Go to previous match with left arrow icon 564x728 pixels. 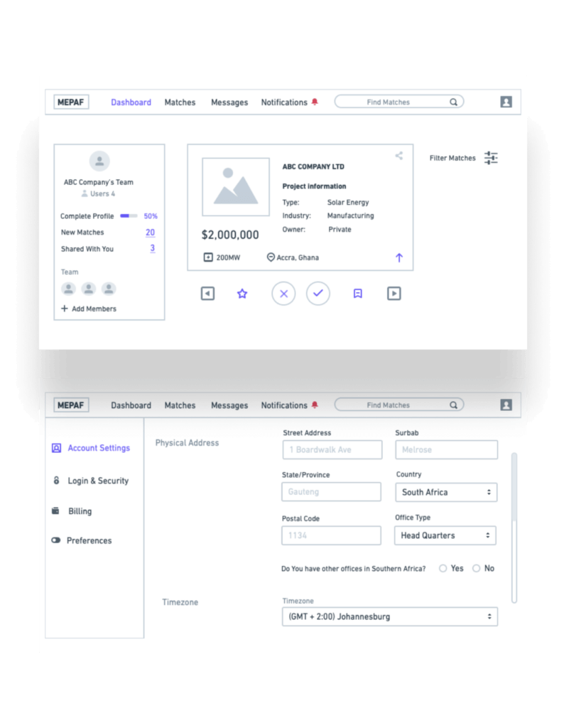(x=207, y=293)
